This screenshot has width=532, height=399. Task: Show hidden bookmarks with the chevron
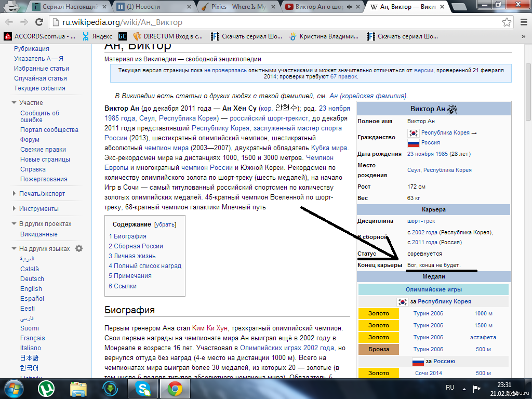click(524, 36)
